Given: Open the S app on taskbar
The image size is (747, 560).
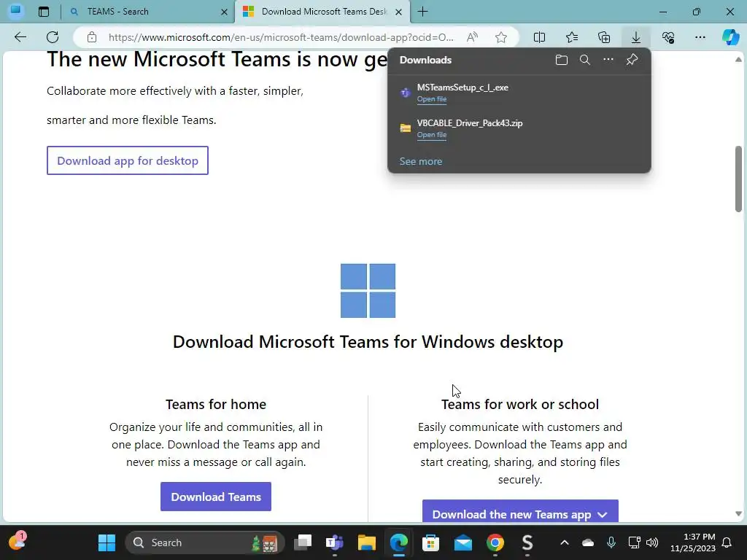Looking at the screenshot, I should point(527,542).
